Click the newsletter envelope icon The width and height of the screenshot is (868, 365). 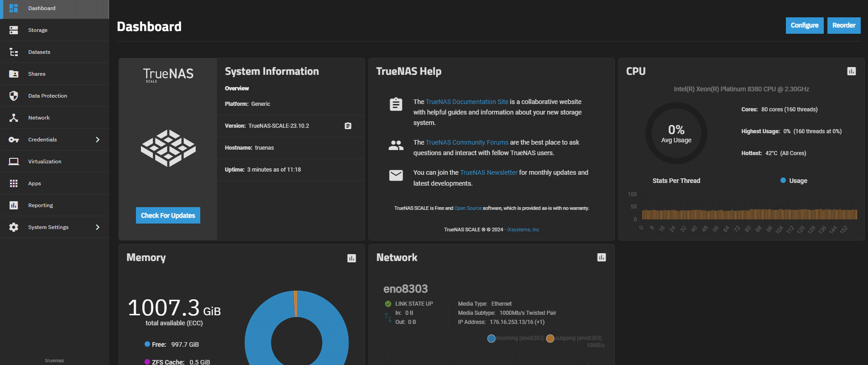coord(396,175)
